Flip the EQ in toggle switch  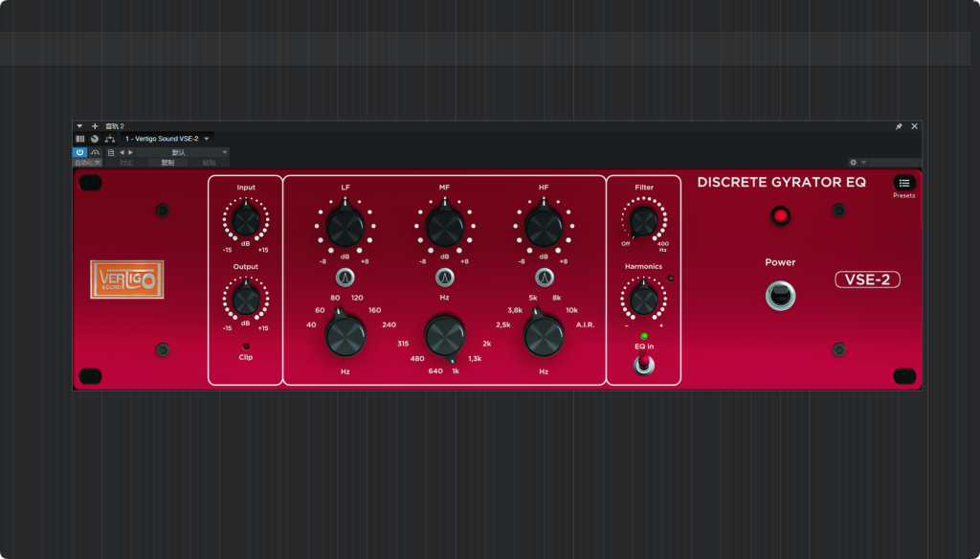click(644, 364)
